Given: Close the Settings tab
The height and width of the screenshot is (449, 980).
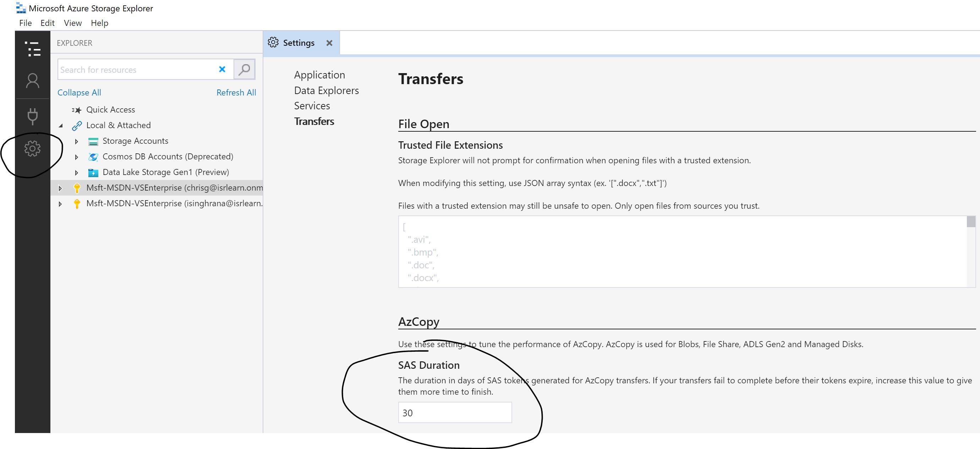Looking at the screenshot, I should click(329, 43).
